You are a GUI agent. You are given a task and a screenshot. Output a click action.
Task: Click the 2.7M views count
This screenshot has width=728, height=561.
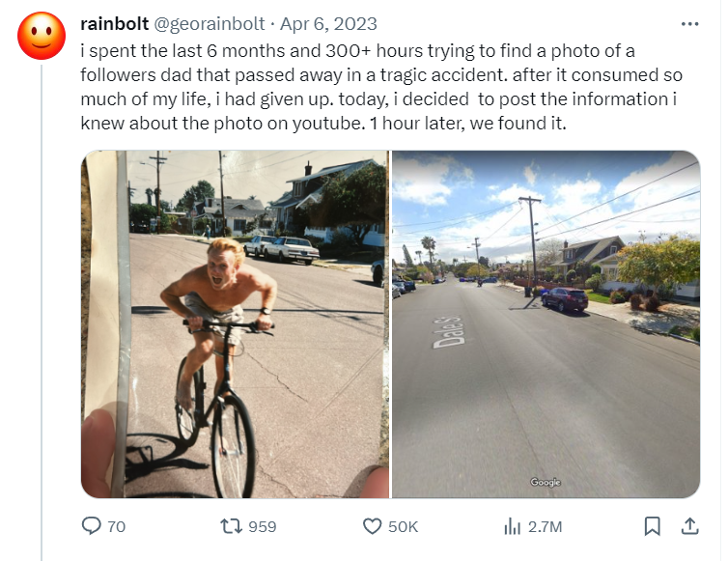pos(546,526)
